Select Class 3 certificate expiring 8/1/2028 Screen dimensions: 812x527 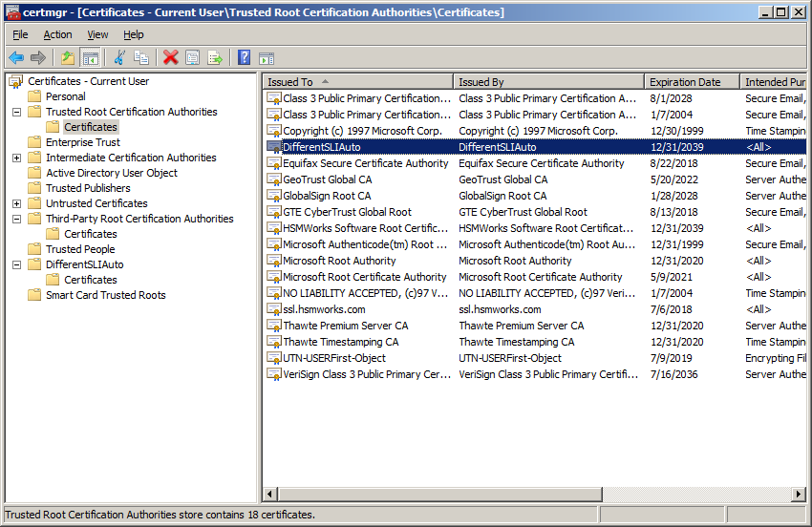pos(536,98)
